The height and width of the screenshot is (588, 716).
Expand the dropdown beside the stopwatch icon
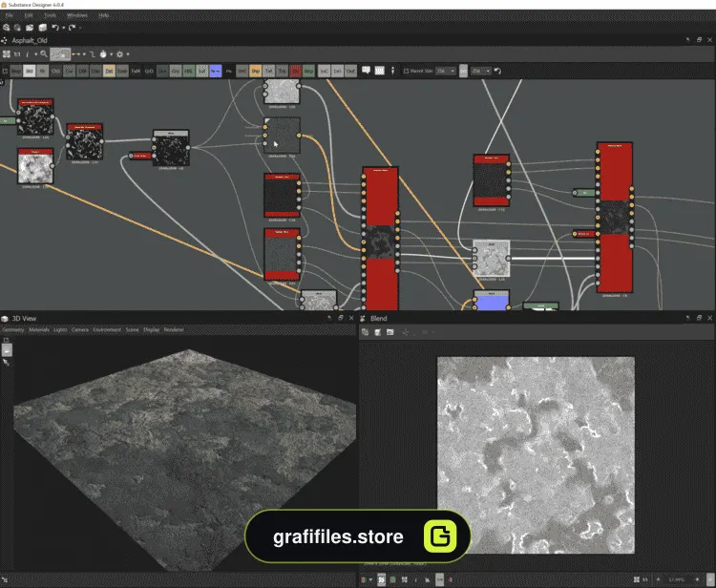(x=111, y=54)
